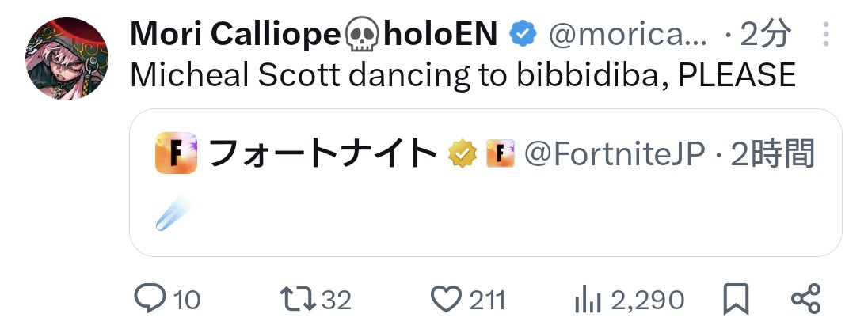The image size is (868, 329).
Task: Click the gold verified badge
Action: (x=462, y=154)
